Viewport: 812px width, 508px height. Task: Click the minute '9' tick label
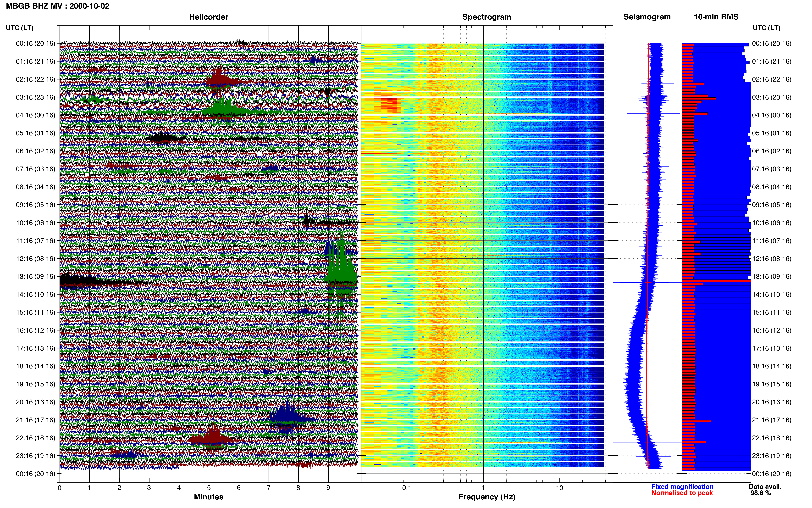328,487
